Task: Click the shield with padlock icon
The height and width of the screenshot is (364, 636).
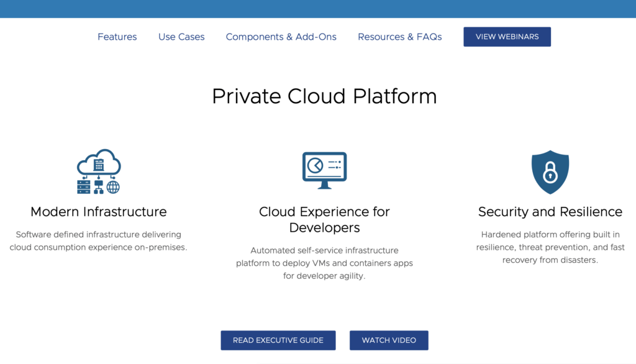Action: pos(550,171)
